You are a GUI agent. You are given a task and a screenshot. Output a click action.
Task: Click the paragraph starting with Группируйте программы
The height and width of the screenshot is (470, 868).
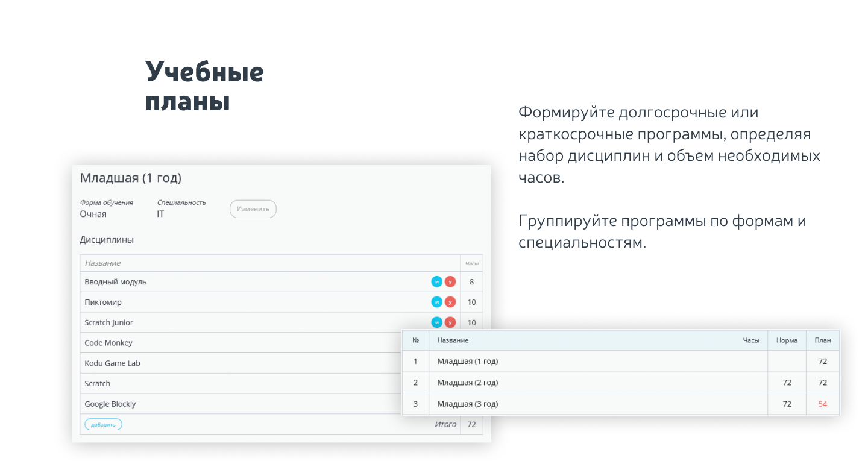click(662, 232)
